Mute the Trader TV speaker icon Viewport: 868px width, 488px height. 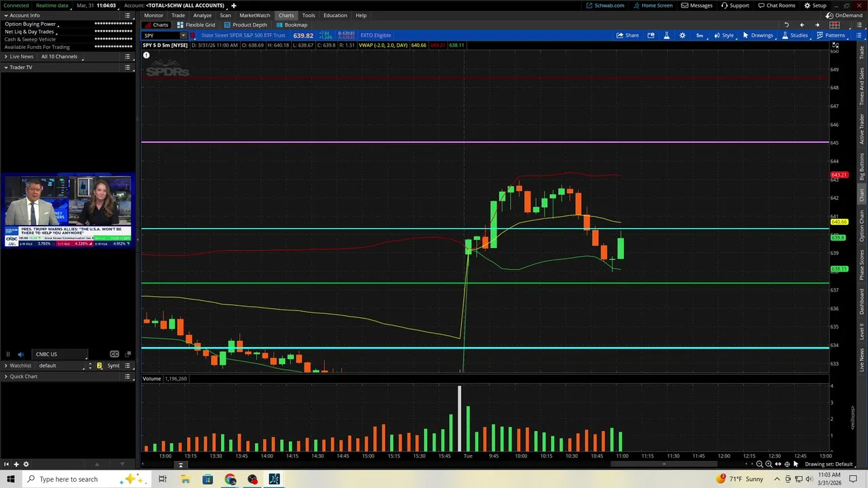pyautogui.click(x=20, y=354)
